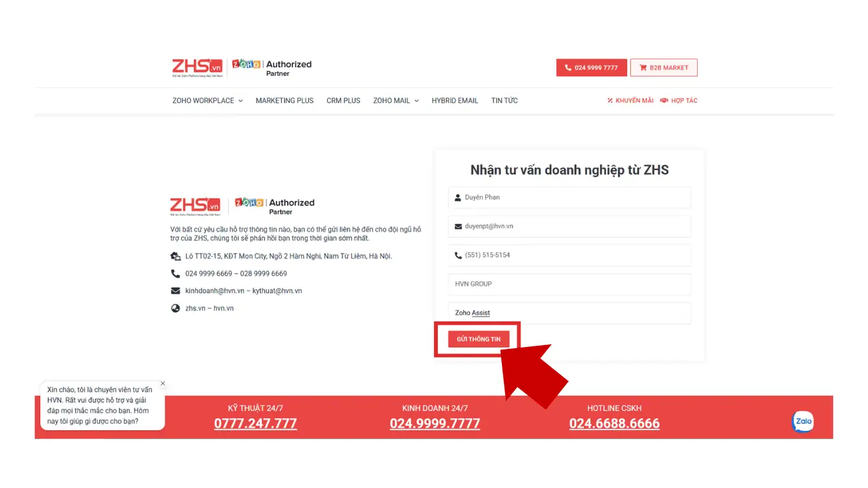Call the technical support number 0777.247.777

point(255,424)
